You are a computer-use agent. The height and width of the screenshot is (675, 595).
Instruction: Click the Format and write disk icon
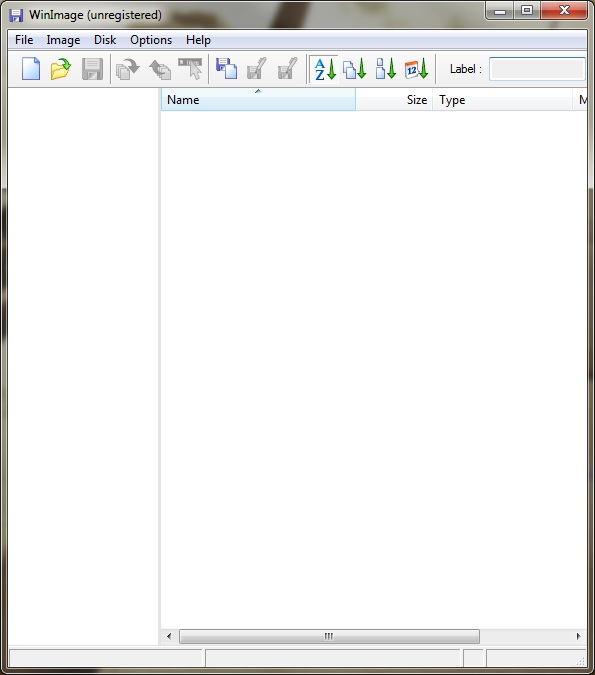(288, 69)
